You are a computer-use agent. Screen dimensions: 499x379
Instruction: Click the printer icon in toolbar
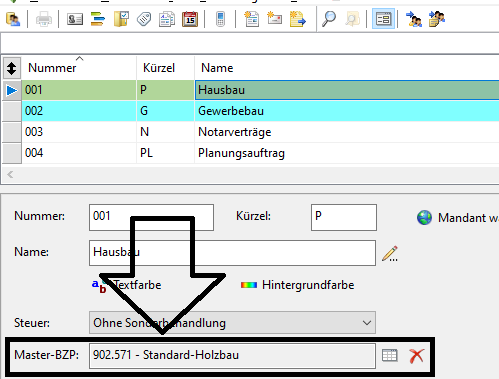pyautogui.click(x=44, y=19)
